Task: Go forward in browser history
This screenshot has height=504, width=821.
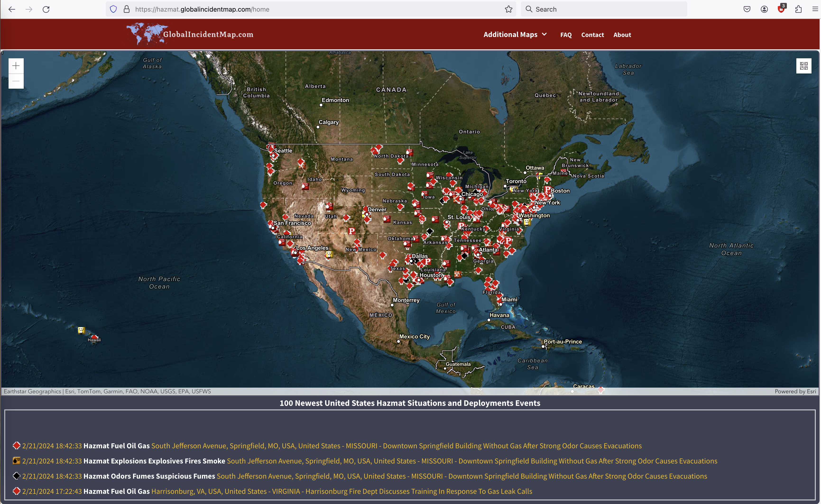Action: coord(29,9)
